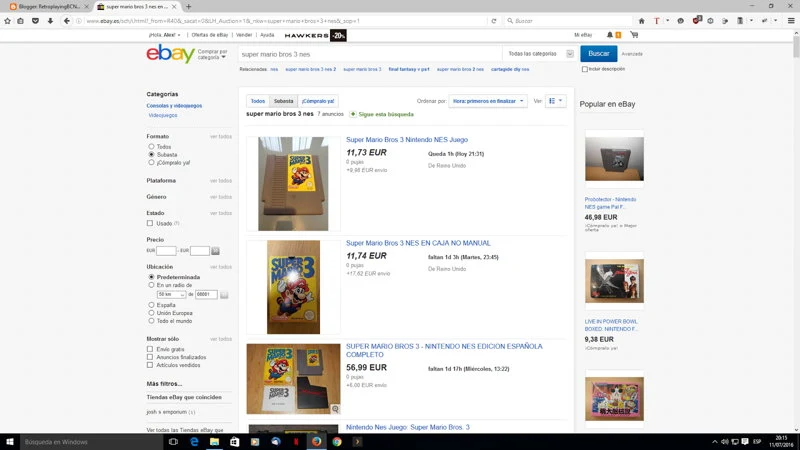
Task: Select the 'Todos' listing tab
Action: coord(258,101)
